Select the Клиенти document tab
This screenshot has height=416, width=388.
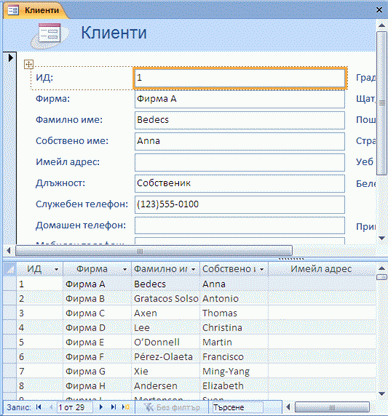(36, 10)
